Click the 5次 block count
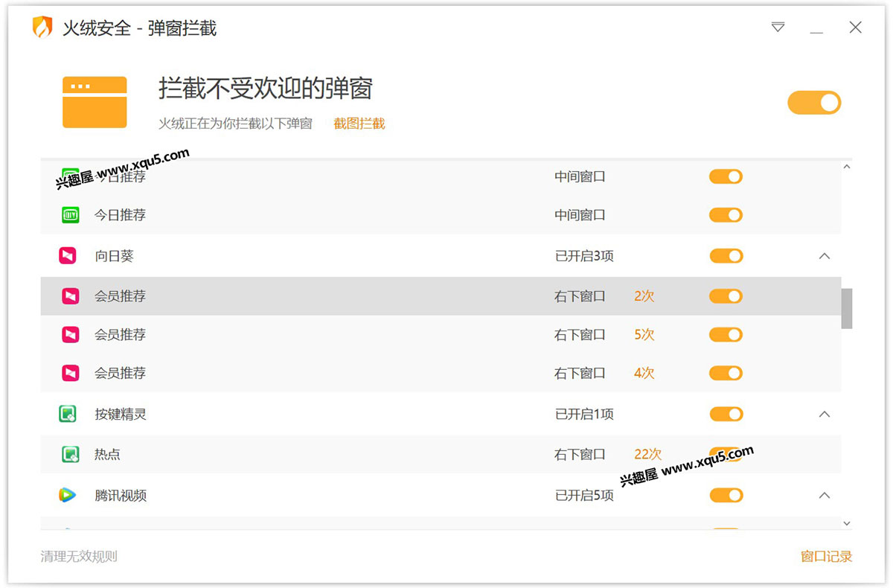 [644, 335]
